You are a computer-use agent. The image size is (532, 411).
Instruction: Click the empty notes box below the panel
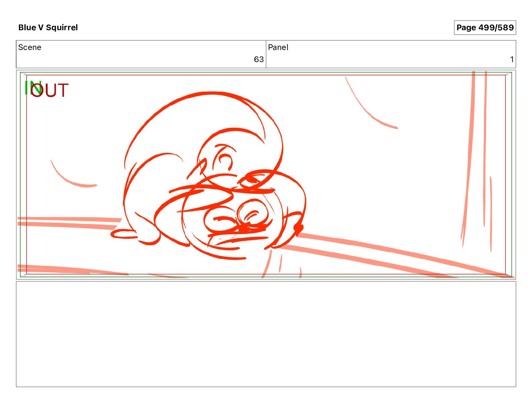[x=266, y=334]
